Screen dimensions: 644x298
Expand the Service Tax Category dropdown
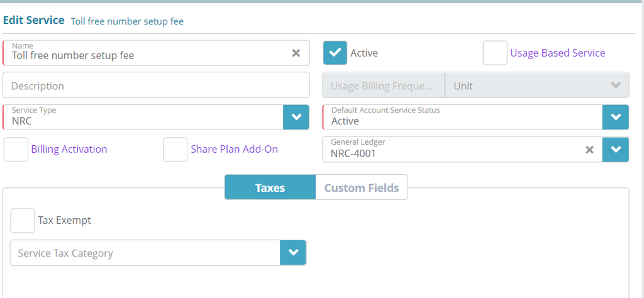293,253
